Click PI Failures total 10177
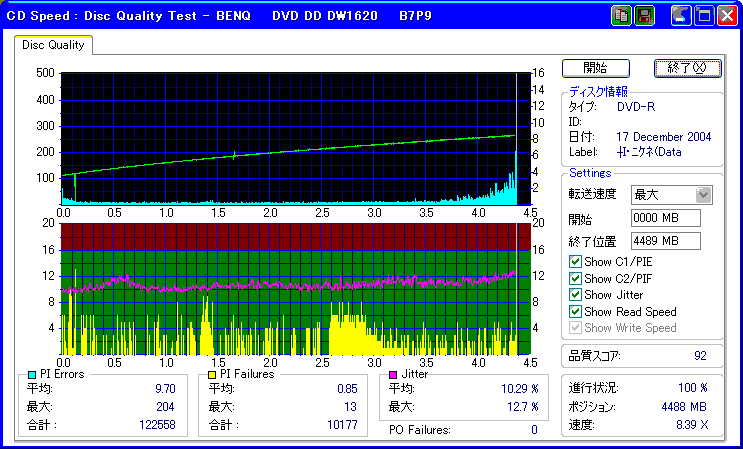The width and height of the screenshot is (743, 449). pos(343,424)
